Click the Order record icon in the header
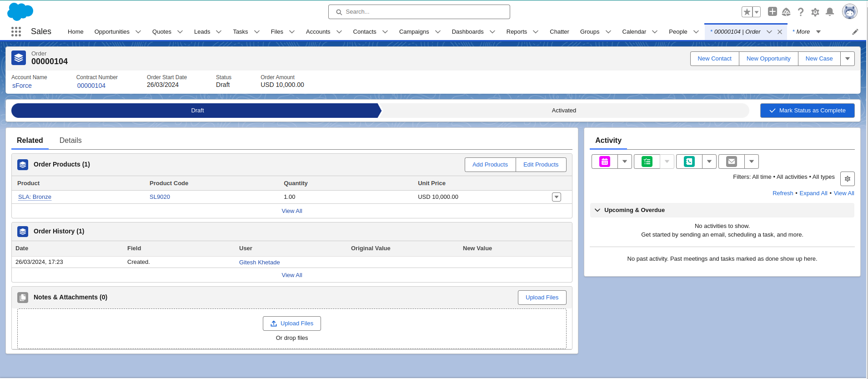The image size is (868, 379). pos(19,58)
